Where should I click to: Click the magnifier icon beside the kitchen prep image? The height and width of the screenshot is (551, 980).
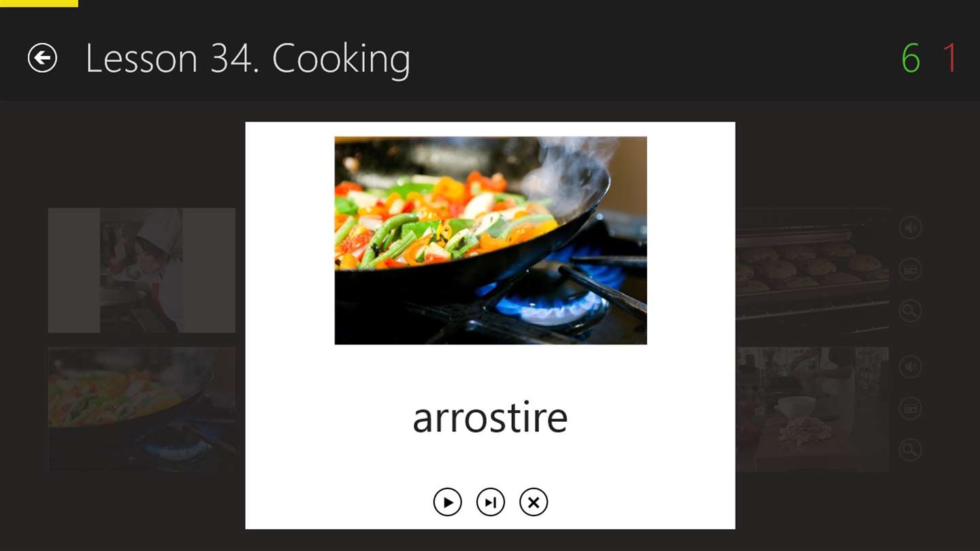tap(911, 449)
